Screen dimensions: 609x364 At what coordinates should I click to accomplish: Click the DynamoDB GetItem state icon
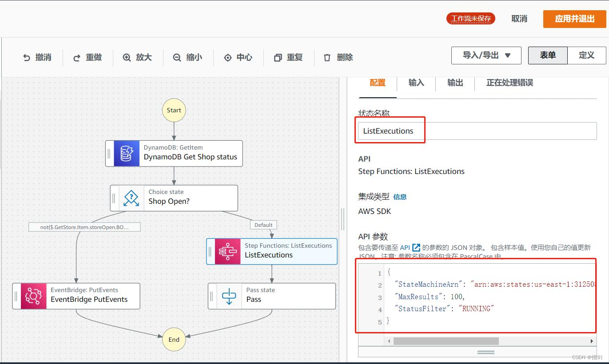(127, 154)
